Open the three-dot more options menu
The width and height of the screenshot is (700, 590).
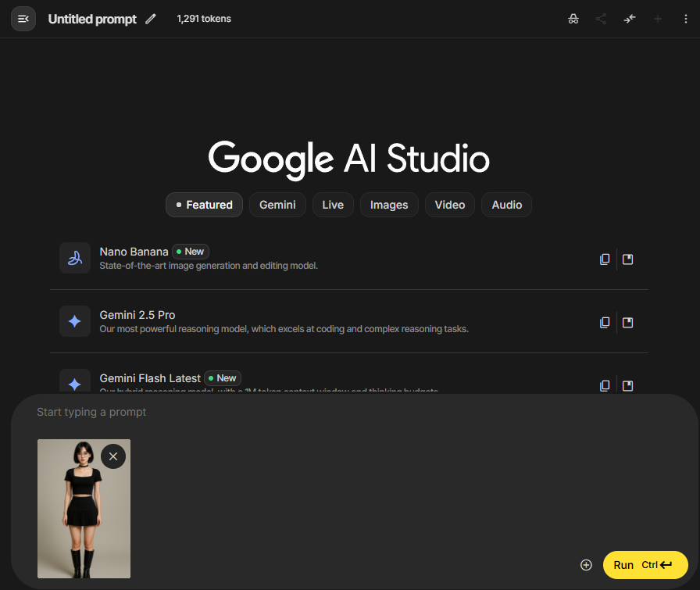[684, 19]
